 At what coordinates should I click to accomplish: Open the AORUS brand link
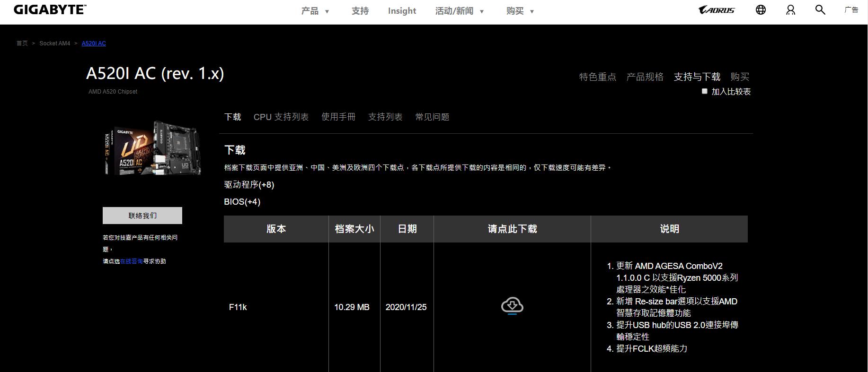(717, 10)
